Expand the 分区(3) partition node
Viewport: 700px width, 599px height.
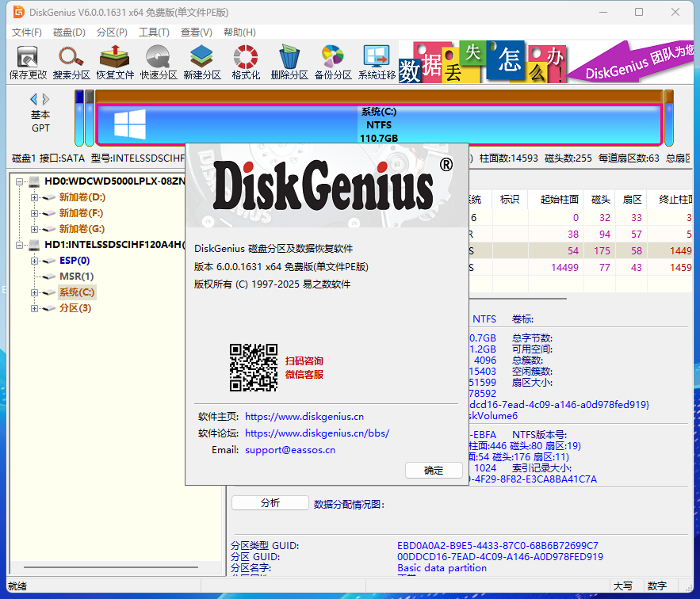[x=34, y=308]
